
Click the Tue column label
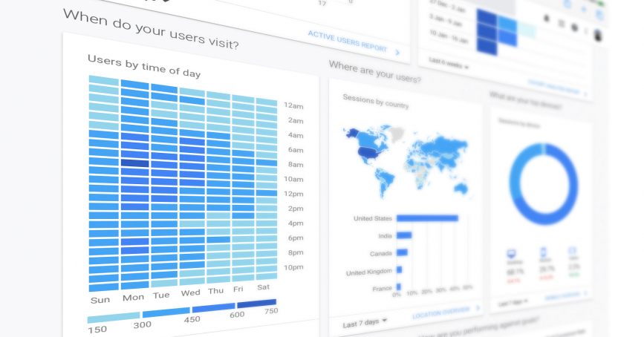point(161,295)
